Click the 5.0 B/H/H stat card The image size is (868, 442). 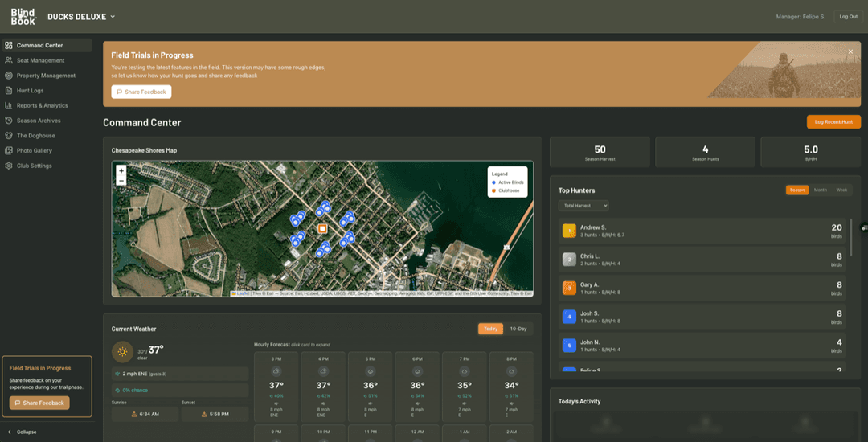[x=810, y=152]
